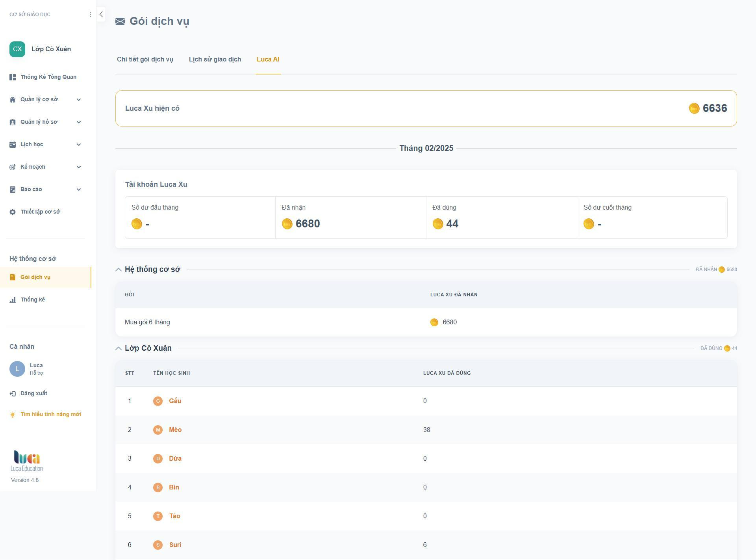Collapse the Hệ thống cơ sở section

(x=118, y=270)
